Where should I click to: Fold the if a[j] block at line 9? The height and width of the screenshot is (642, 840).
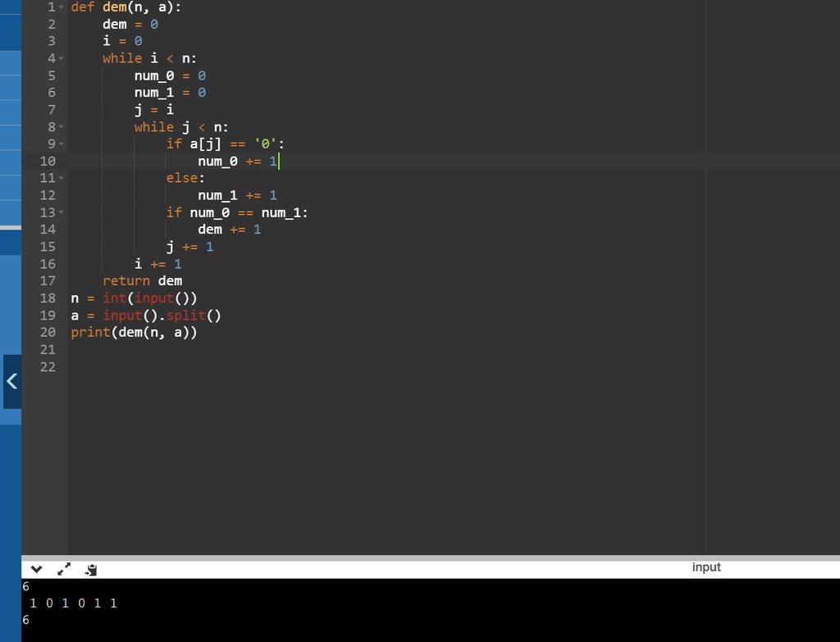point(62,144)
